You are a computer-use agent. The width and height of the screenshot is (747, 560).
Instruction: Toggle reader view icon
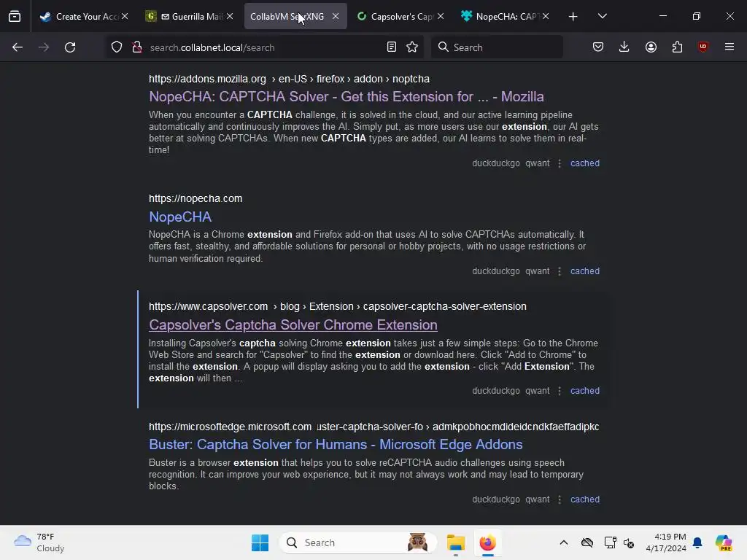point(392,47)
